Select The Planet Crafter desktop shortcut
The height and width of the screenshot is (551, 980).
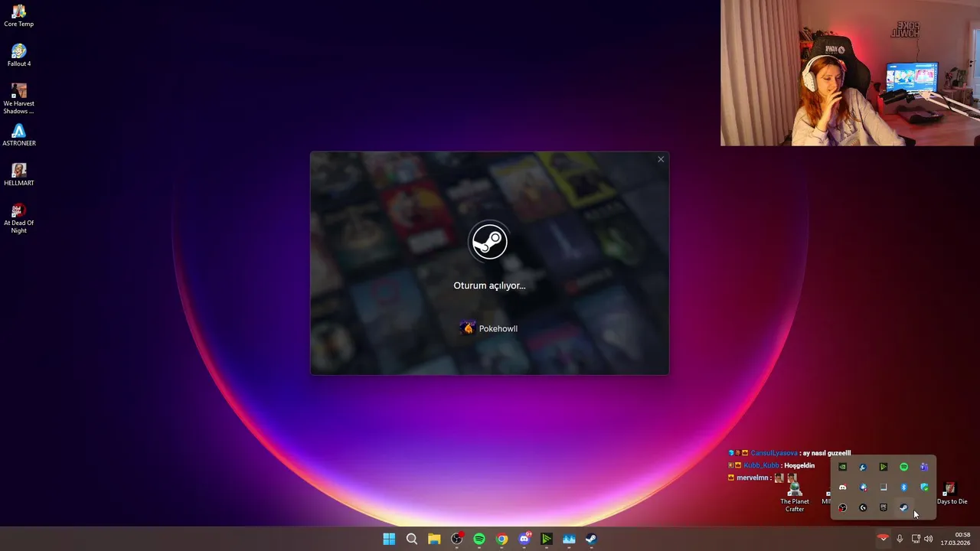coord(795,497)
